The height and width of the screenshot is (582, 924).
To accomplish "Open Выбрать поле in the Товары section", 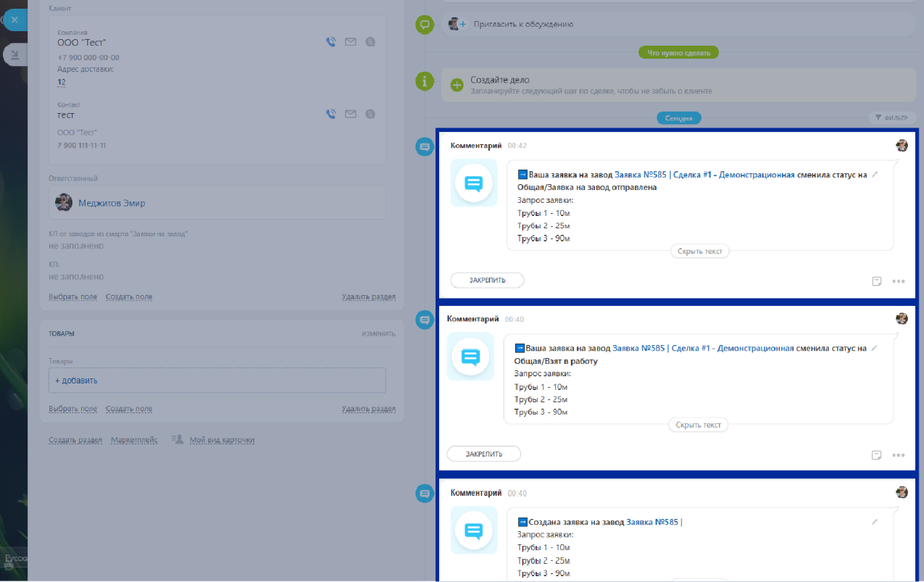I will (x=72, y=409).
